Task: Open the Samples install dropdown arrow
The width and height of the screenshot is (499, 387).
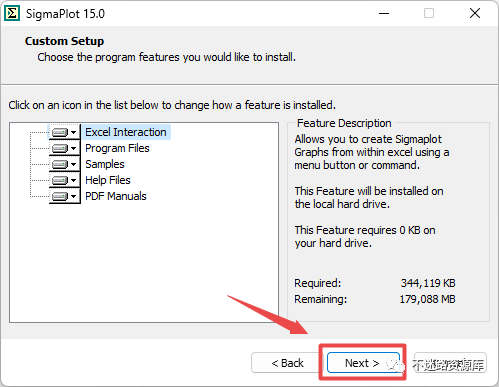Action: [74, 164]
